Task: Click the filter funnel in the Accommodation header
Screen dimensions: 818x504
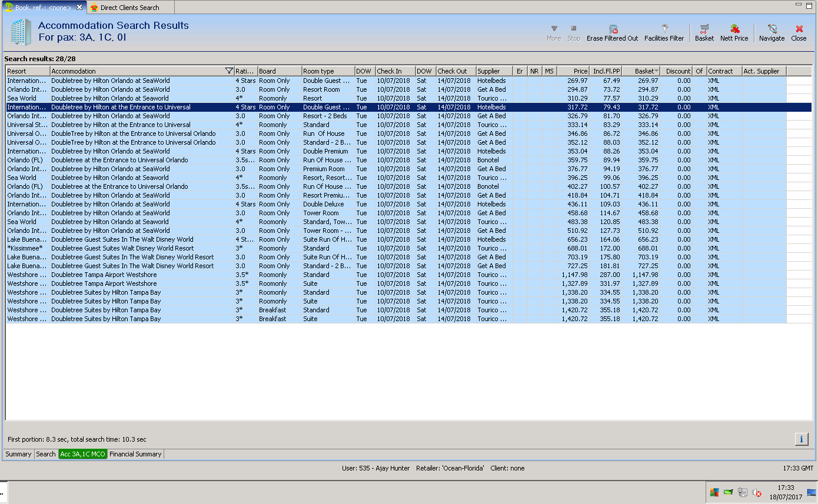Action: tap(229, 71)
